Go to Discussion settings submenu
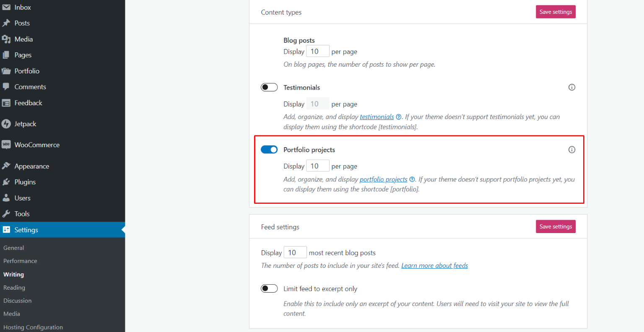The width and height of the screenshot is (644, 332). pos(18,301)
